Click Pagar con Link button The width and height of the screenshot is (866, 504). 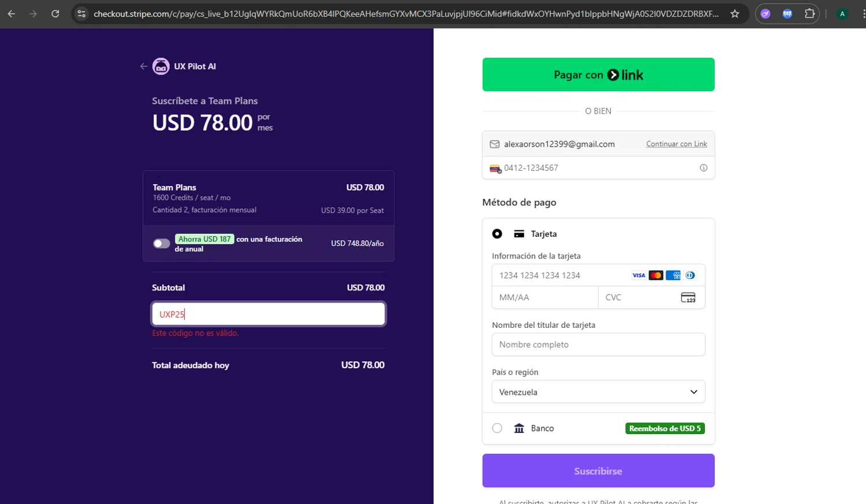point(598,74)
